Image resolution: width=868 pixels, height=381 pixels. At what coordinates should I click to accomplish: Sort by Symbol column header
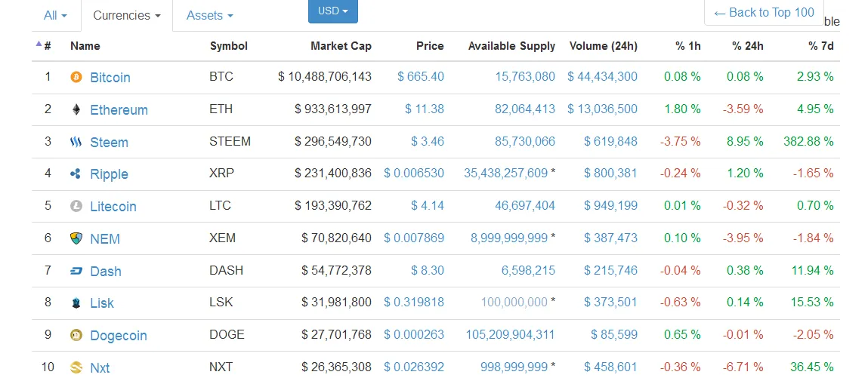click(x=229, y=46)
